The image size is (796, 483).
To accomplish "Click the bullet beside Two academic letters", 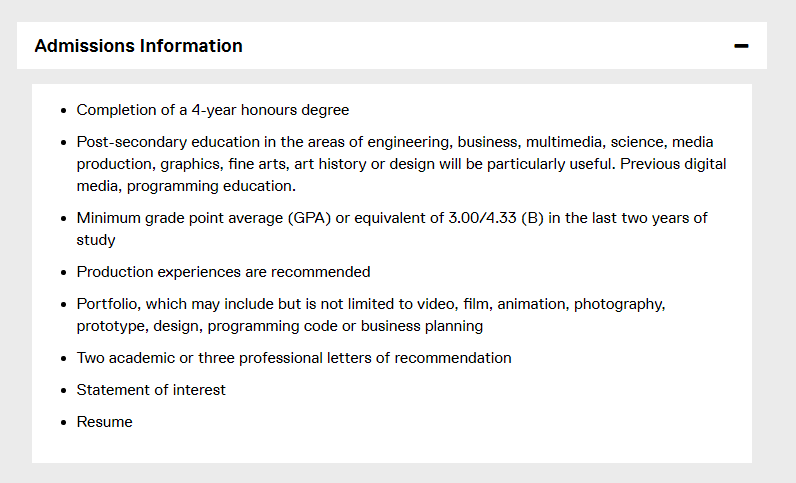I will tap(63, 358).
